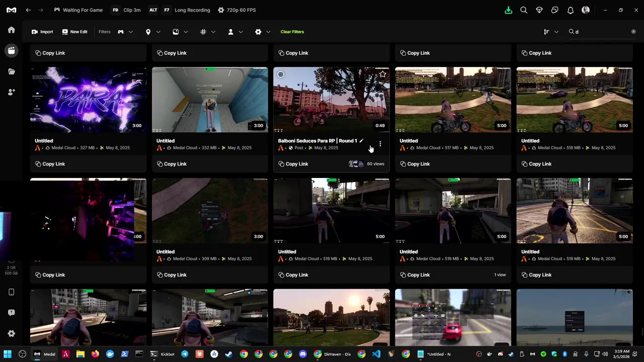Open the purple PARA clip thumbnail

pos(89,100)
